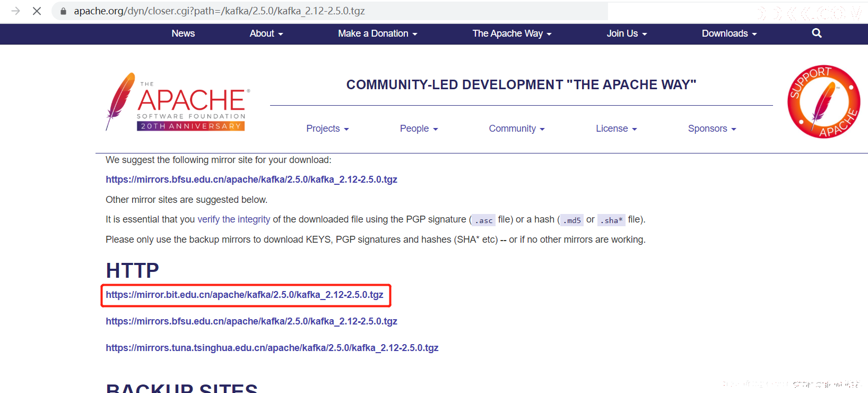The width and height of the screenshot is (868, 393).
Task: Click the HTTP section heading
Action: (133, 270)
